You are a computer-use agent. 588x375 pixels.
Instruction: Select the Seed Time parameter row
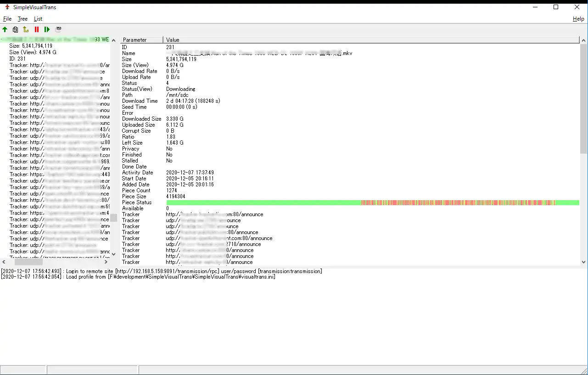point(350,107)
